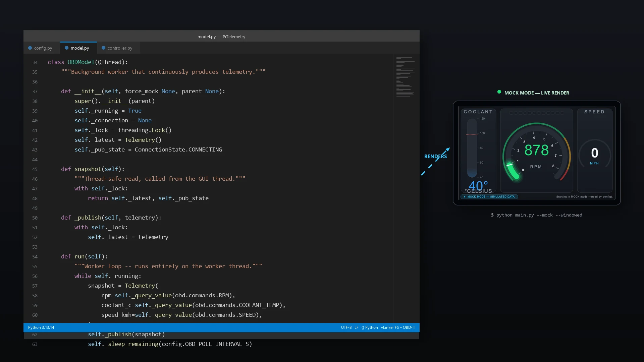Click the snapshot method name on line 45
The width and height of the screenshot is (644, 362).
click(x=88, y=169)
